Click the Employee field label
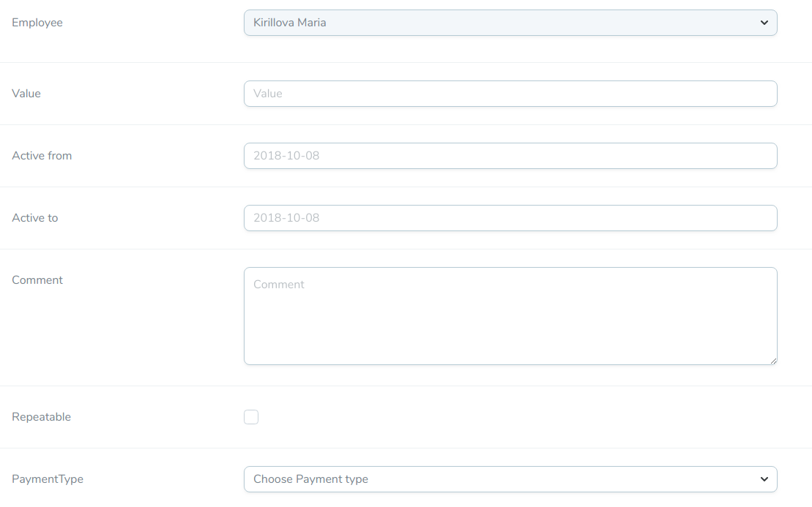The image size is (812, 507). pos(37,23)
